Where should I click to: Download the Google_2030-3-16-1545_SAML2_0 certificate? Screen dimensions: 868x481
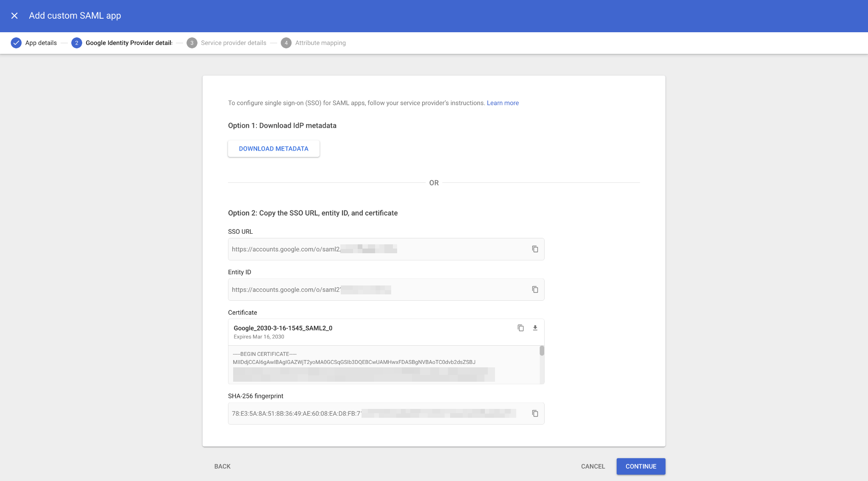(535, 327)
